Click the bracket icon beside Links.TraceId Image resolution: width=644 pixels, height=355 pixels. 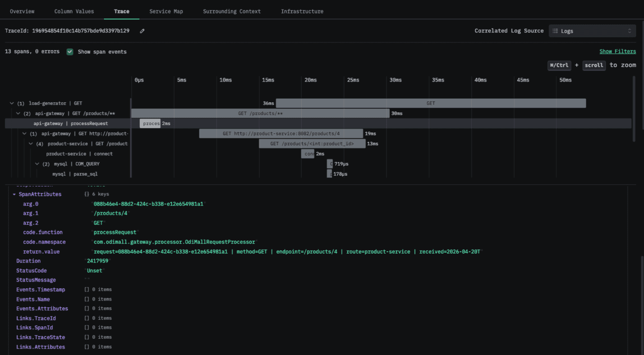(87, 318)
